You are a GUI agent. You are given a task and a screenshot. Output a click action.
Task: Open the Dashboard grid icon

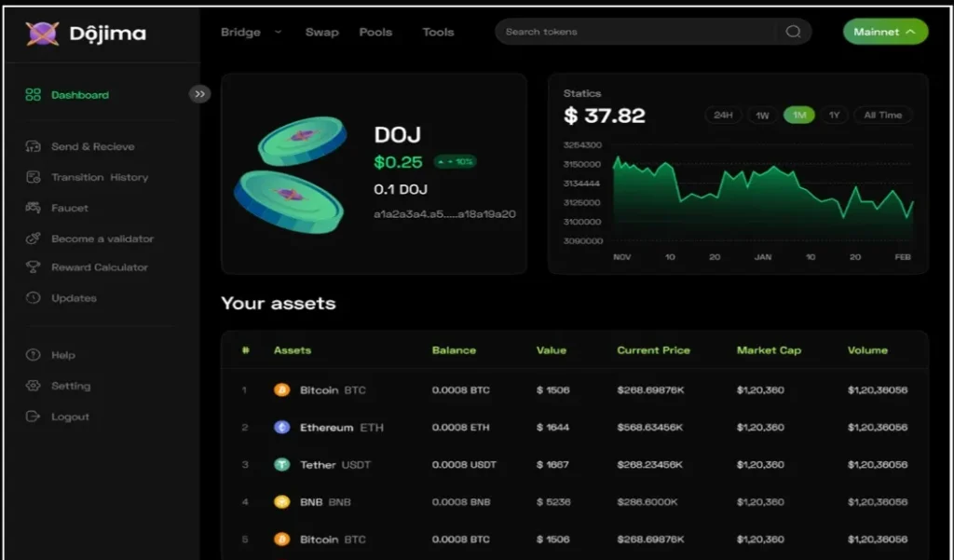33,94
